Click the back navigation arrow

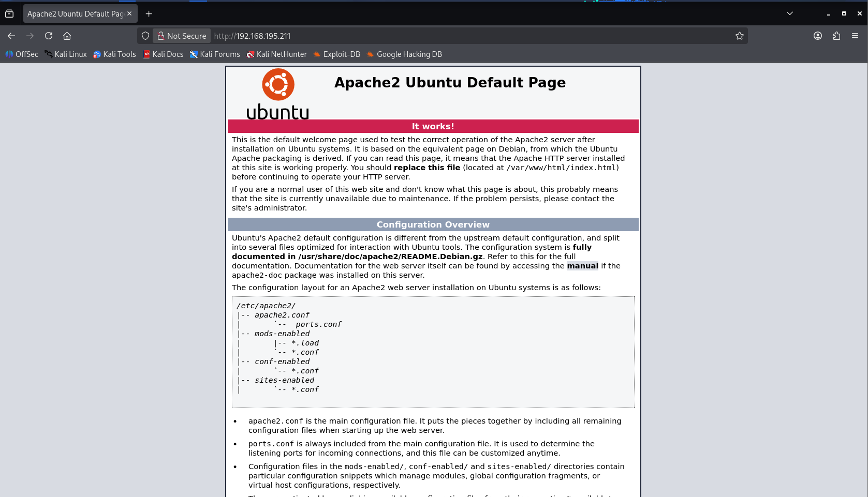click(11, 36)
